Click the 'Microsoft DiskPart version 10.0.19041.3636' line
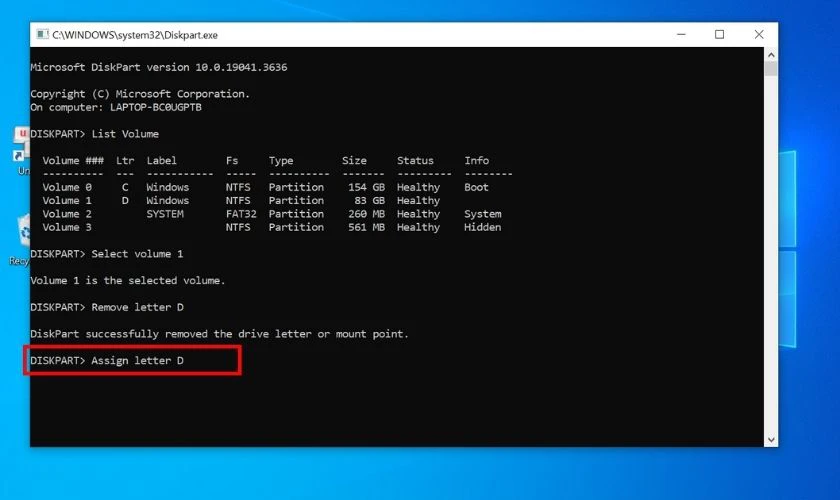The height and width of the screenshot is (500, 840). coord(159,68)
